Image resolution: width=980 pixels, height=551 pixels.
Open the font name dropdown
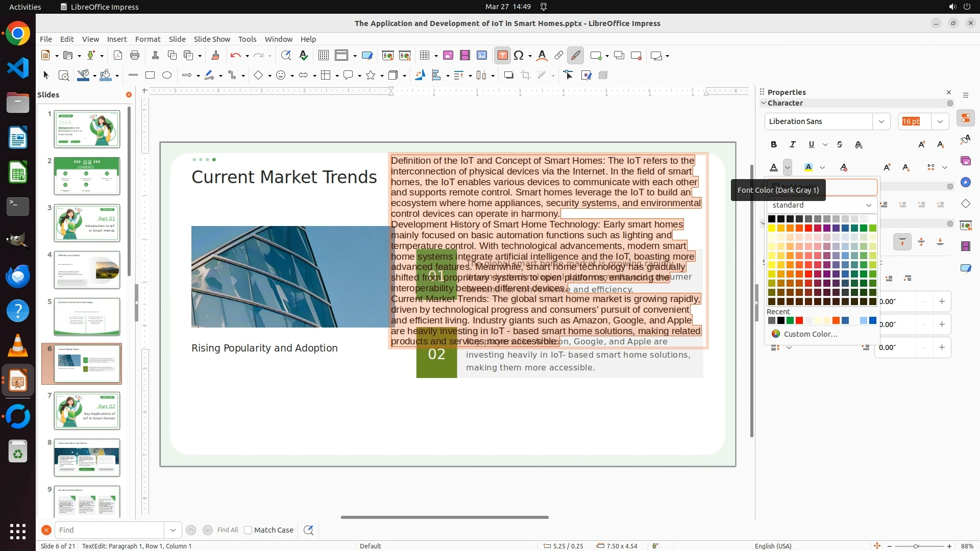[x=881, y=121]
